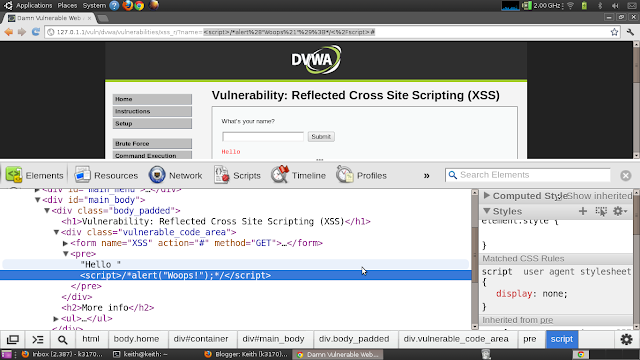Show more devtools panels chevron
The image size is (640, 360).
coord(427,176)
